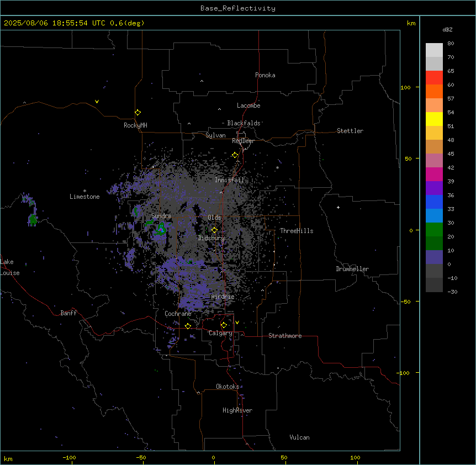Click the magenta 42 dBZ legend swatch

[x=434, y=174]
